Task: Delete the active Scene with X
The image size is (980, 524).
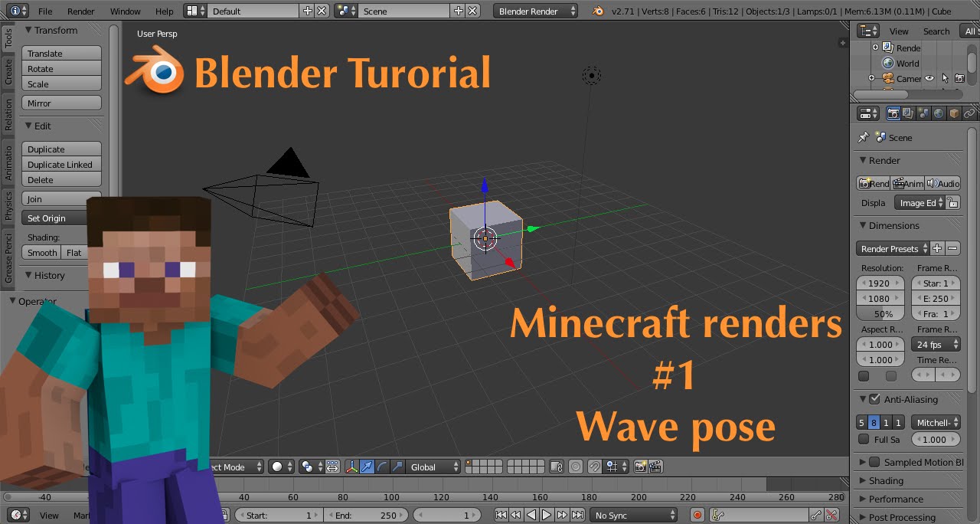Action: pos(472,11)
